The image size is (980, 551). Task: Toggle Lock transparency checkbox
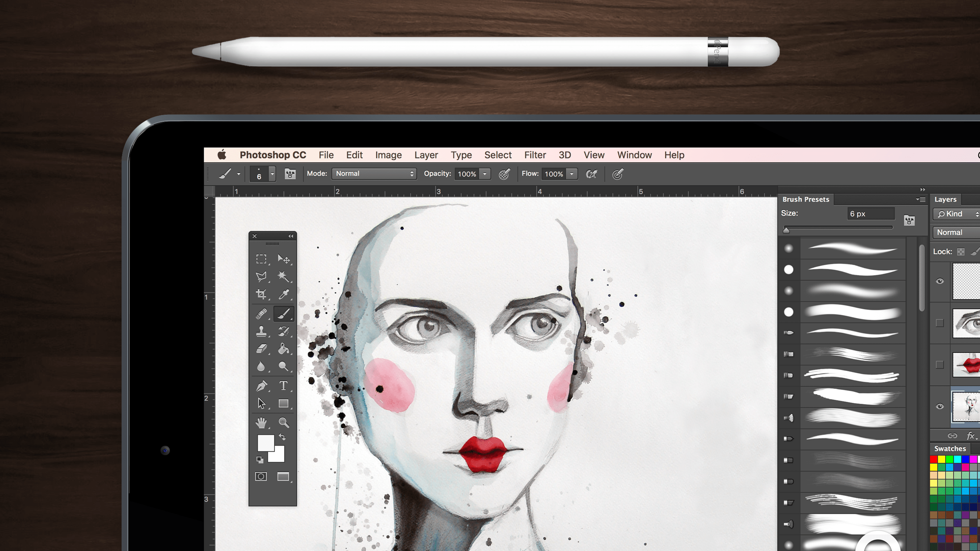pyautogui.click(x=961, y=250)
